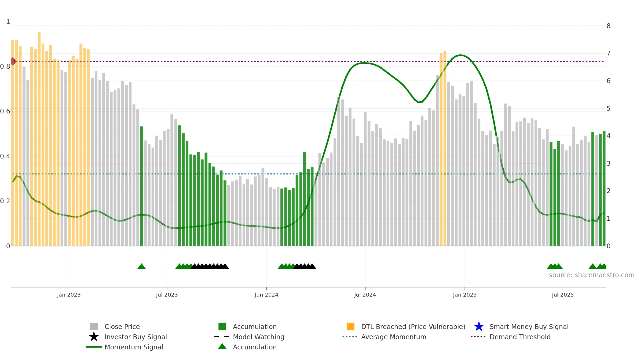This screenshot has width=644, height=362.
Task: Click the blue Smart Money Buy Signal star
Action: 479,326
